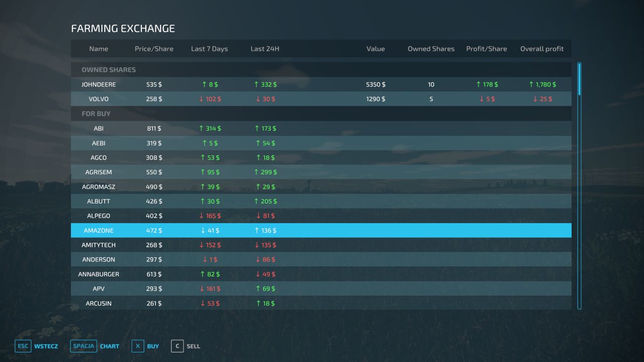Click the OWNED SHARES section header
The image size is (644, 362).
109,70
